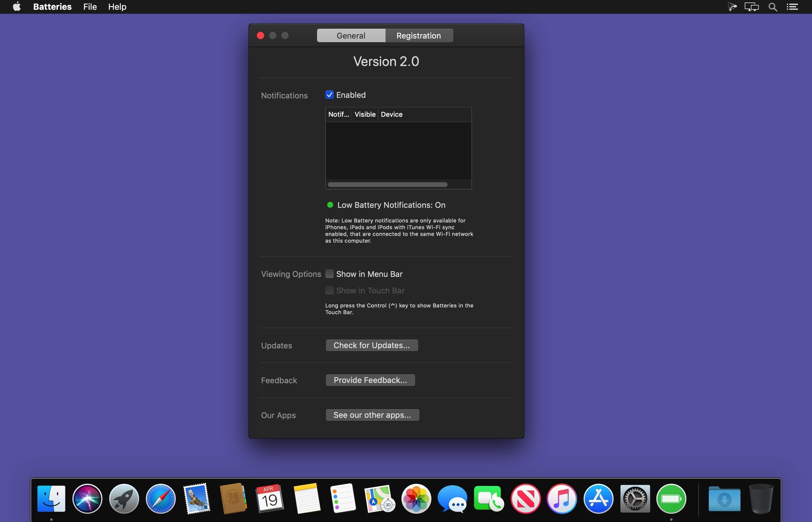Enable Show in Menu Bar
The height and width of the screenshot is (522, 812).
pos(329,274)
